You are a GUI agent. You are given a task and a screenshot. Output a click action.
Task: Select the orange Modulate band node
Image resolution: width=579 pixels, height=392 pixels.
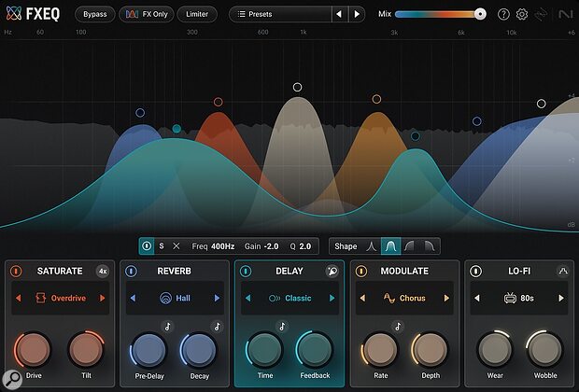pos(376,99)
